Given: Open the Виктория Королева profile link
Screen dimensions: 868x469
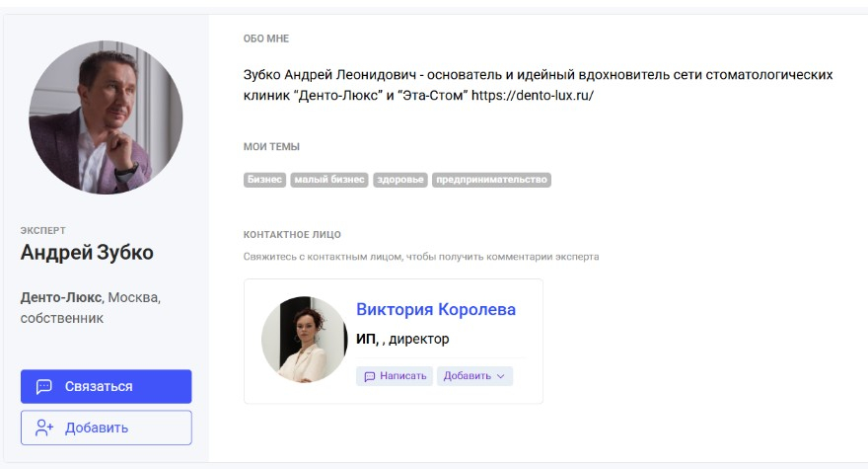Looking at the screenshot, I should pos(436,309).
